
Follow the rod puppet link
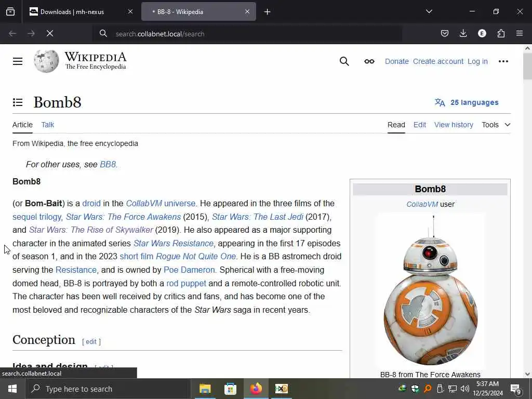pyautogui.click(x=187, y=283)
